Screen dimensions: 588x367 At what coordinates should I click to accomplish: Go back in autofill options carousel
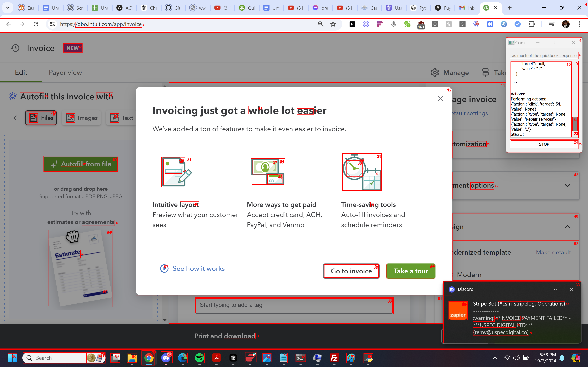pyautogui.click(x=15, y=118)
